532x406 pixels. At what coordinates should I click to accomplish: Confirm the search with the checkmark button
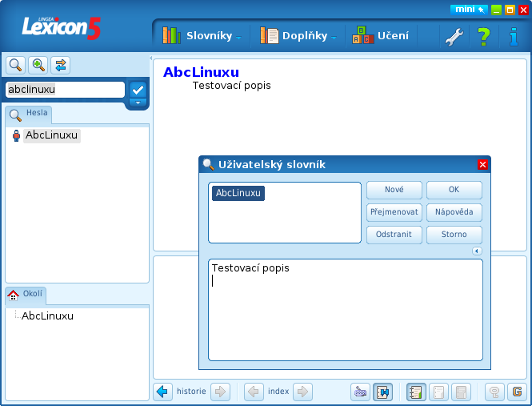pos(138,90)
